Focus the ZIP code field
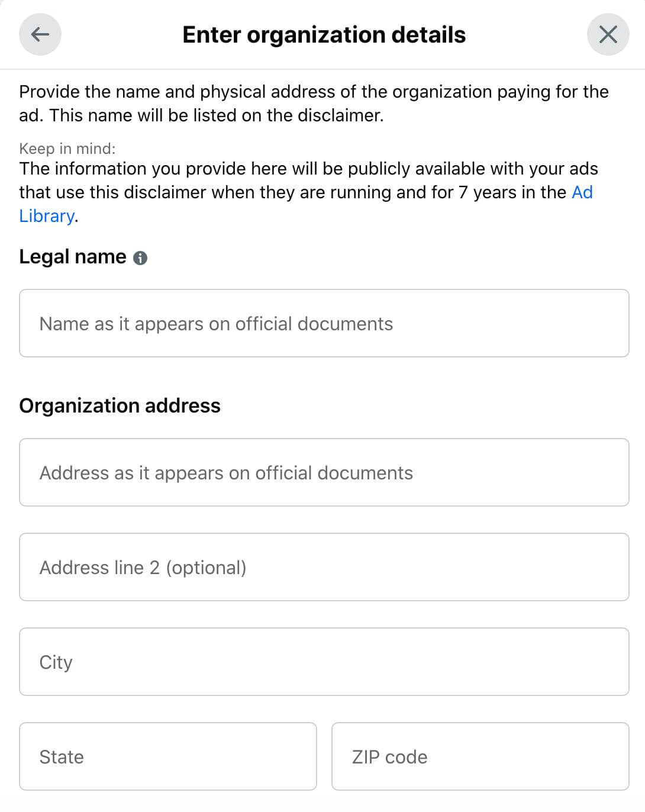 point(480,756)
